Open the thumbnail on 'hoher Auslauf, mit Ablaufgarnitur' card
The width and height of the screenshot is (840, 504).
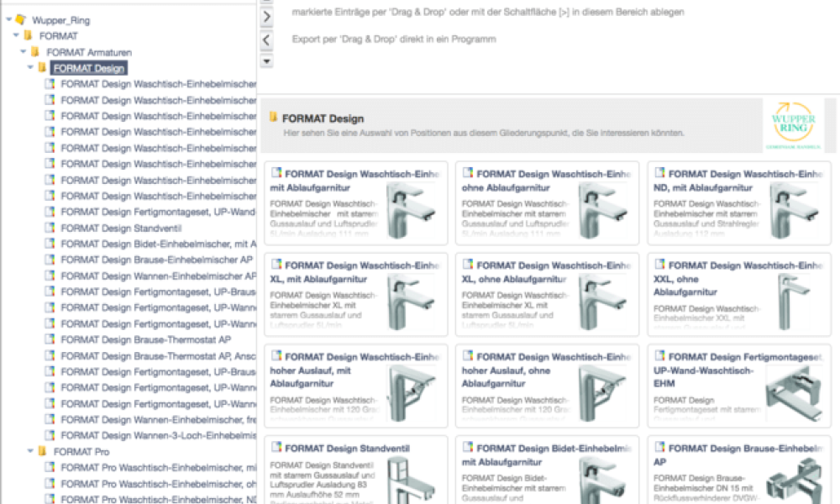[411, 394]
